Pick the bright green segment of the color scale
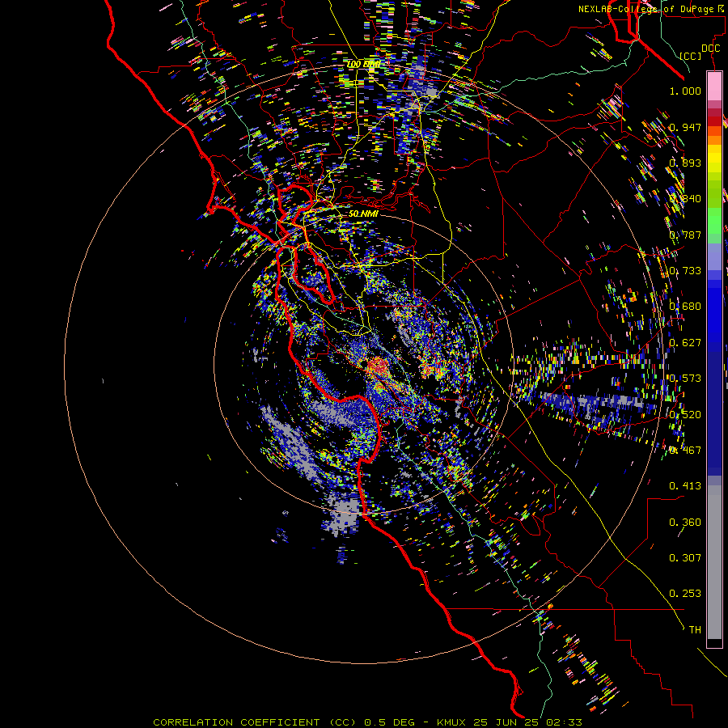This screenshot has height=728, width=728. point(714,220)
